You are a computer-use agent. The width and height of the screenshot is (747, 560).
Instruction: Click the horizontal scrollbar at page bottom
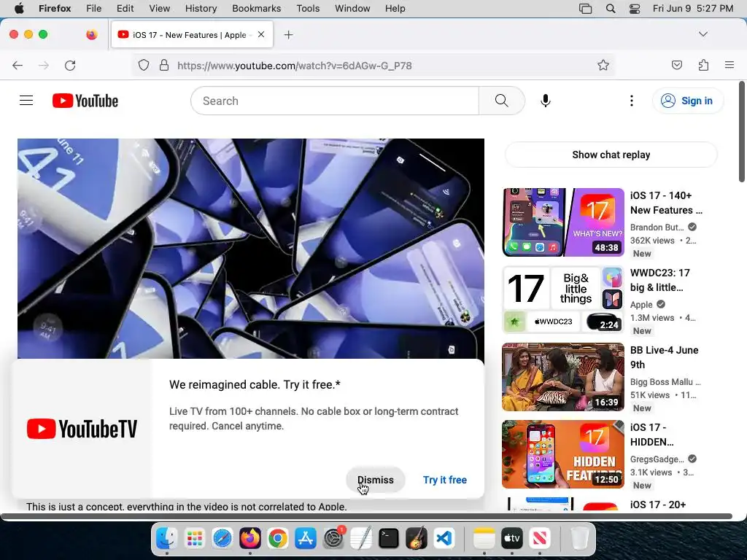[x=366, y=516]
